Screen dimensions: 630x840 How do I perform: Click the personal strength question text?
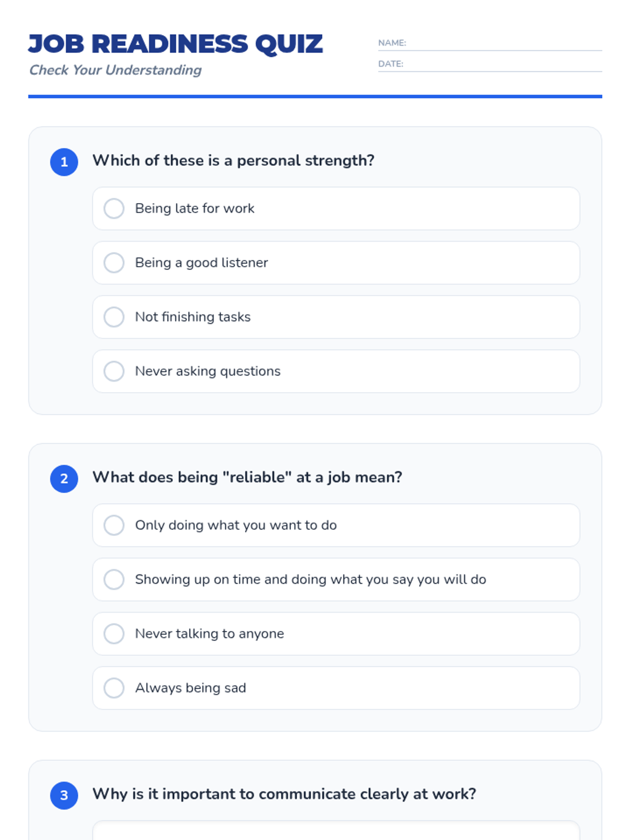coord(233,161)
